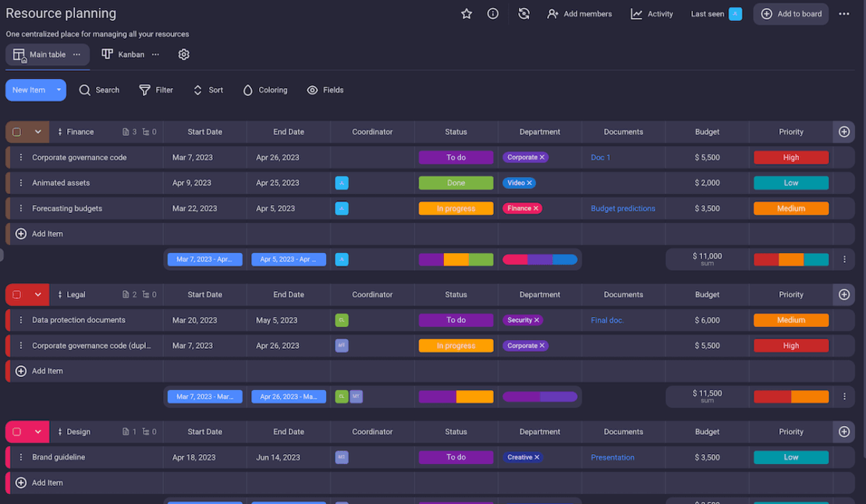Viewport: 866px width, 504px height.
Task: Add a new column to the Finance group
Action: tap(843, 131)
